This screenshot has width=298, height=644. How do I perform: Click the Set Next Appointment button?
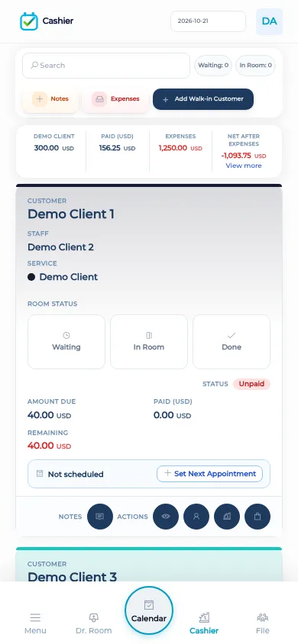pyautogui.click(x=209, y=474)
